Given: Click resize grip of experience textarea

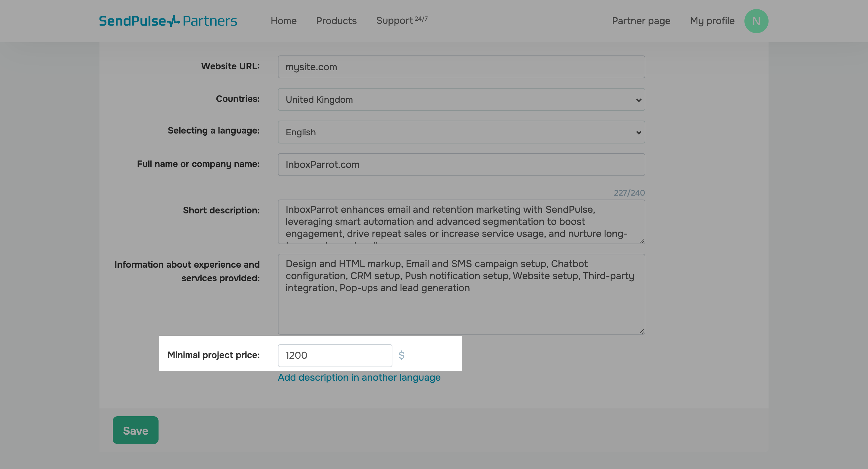Looking at the screenshot, I should tap(642, 331).
